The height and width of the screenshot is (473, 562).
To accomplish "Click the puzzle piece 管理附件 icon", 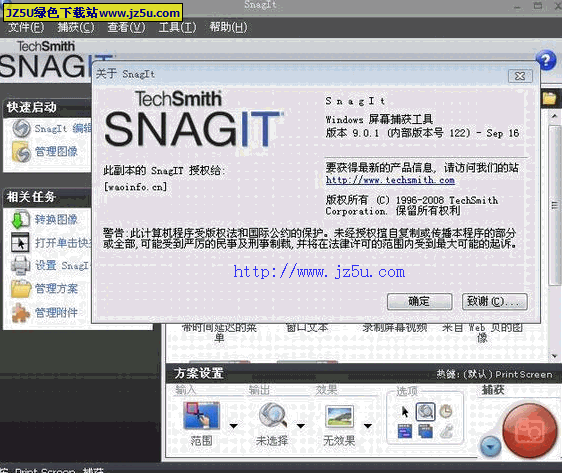I will (x=20, y=312).
